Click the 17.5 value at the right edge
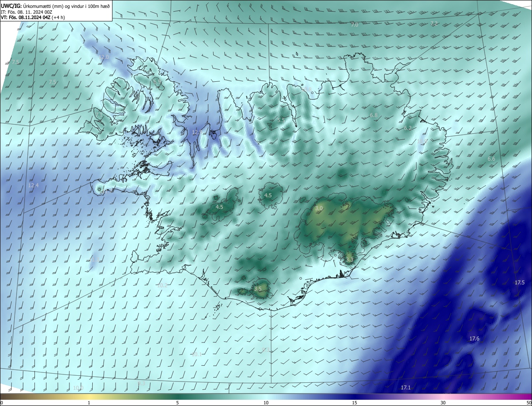 520,282
